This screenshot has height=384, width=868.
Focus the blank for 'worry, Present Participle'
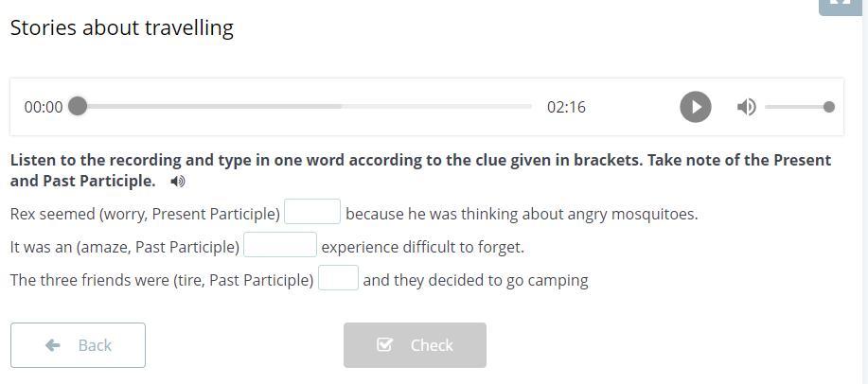(312, 213)
